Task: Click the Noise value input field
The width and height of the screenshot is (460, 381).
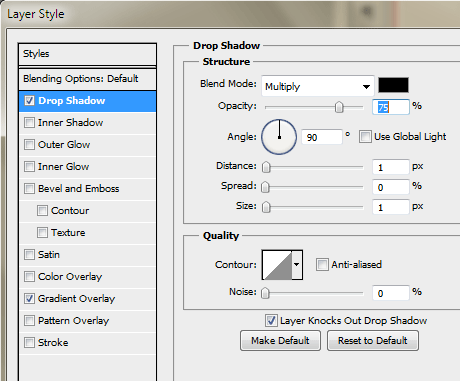Action: pos(391,293)
